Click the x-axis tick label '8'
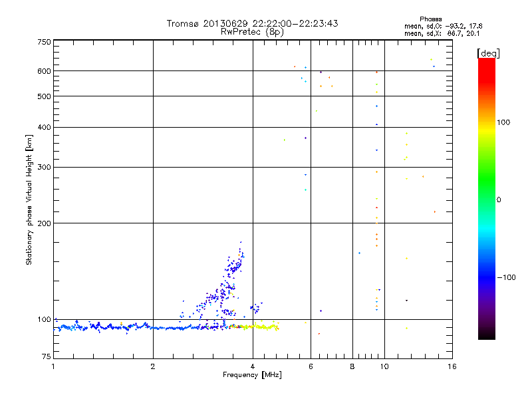Viewport: 532px width, 399px height. coord(352,366)
